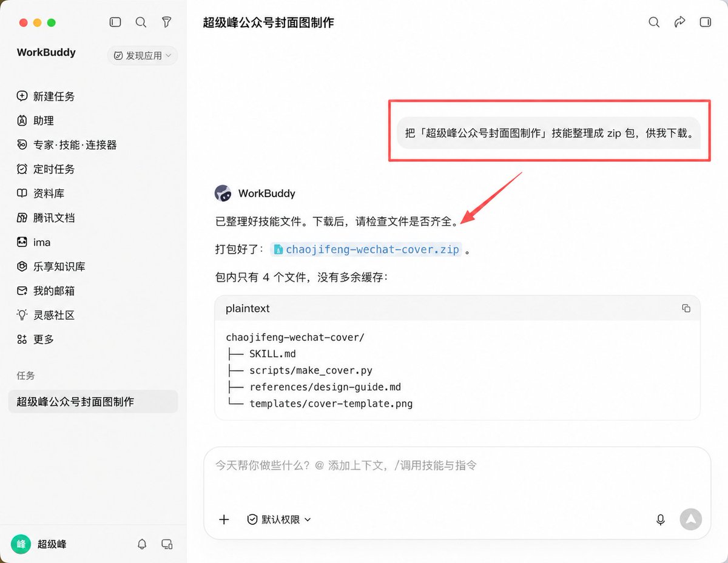Screen dimensions: 728x563
Task: Open search in the sidebar header
Action: [141, 22]
